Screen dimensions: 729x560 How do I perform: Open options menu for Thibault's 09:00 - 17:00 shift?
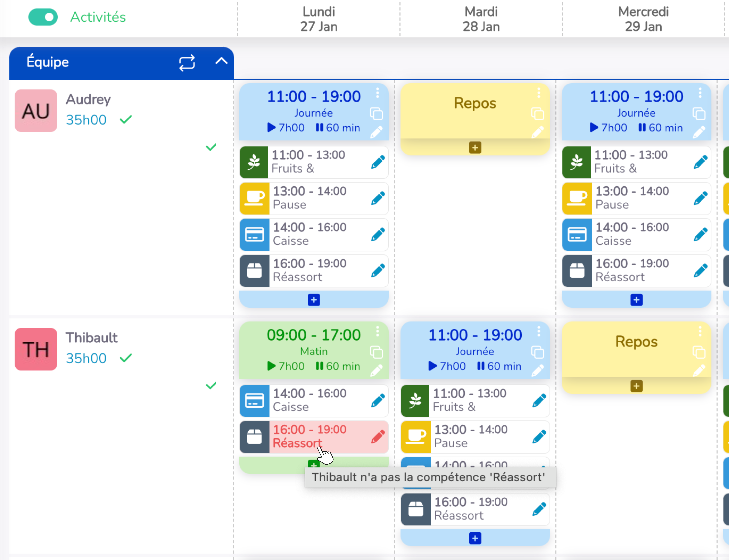pyautogui.click(x=377, y=331)
